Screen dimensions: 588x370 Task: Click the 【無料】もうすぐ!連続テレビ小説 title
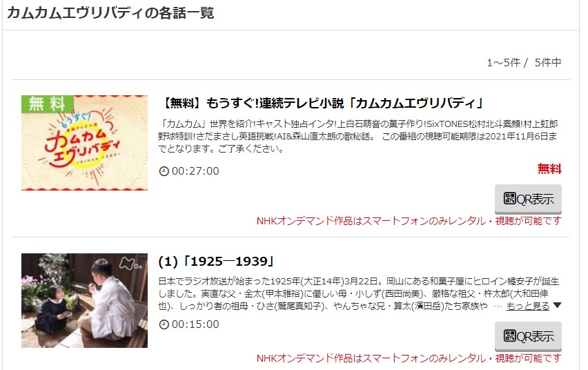tap(322, 103)
